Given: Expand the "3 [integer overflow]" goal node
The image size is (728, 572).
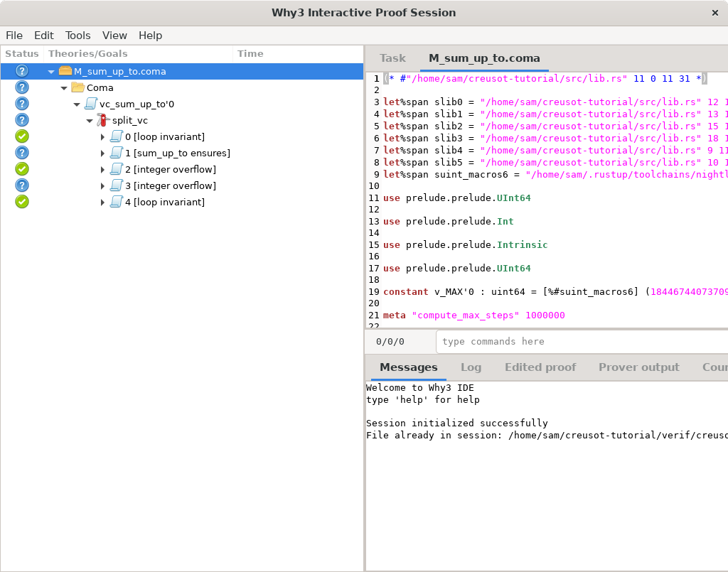Looking at the screenshot, I should pos(103,185).
